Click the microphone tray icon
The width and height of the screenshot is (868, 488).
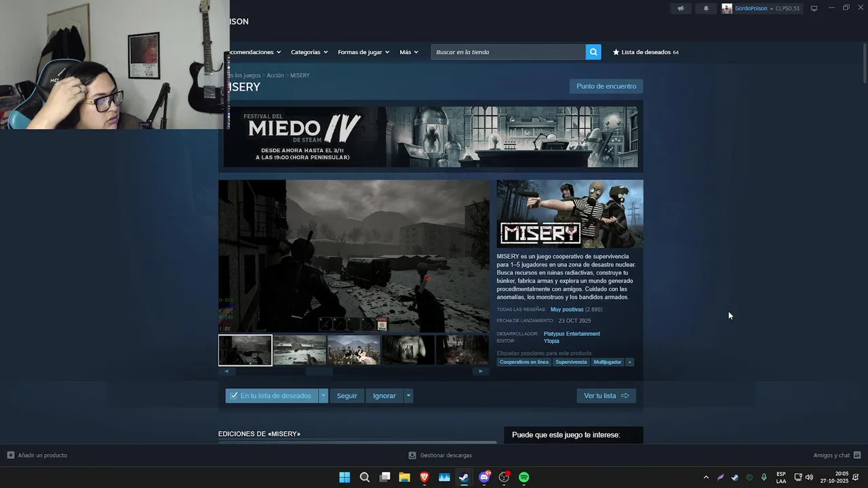pos(764,477)
